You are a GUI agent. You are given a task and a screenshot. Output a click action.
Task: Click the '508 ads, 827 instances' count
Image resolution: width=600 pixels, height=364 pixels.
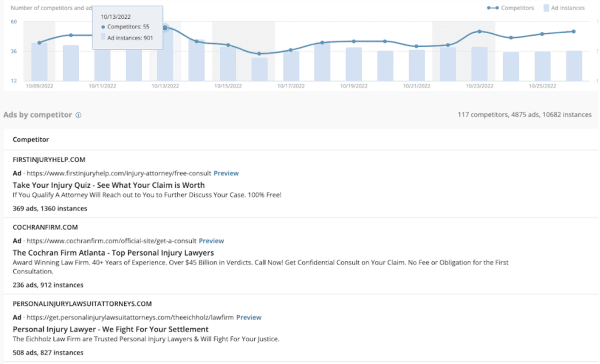48,352
